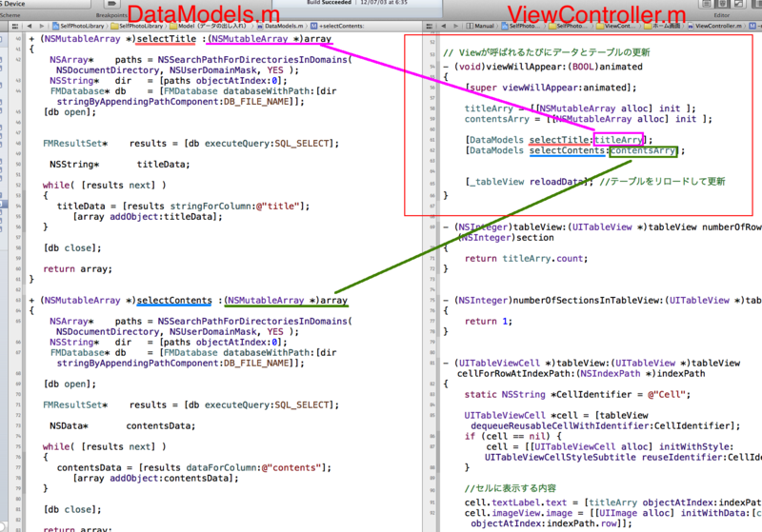This screenshot has width=762, height=532.
Task: Switch to Version editor layout
Action: point(739,4)
